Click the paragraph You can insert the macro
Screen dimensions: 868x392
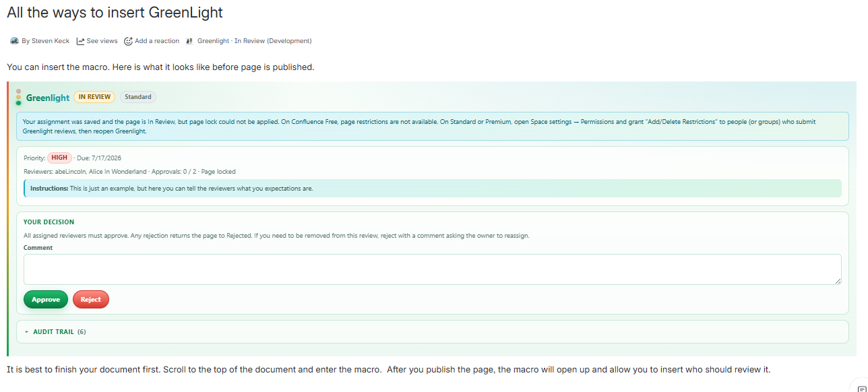pyautogui.click(x=160, y=67)
